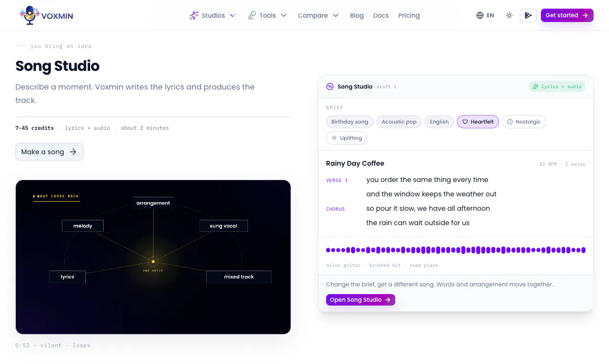Screen dimensions: 609x364
Task: Expand the Tools dropdown chevron
Action: pyautogui.click(x=284, y=15)
